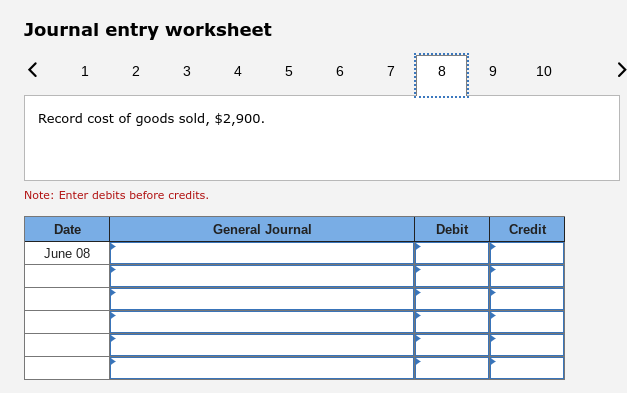Image resolution: width=627 pixels, height=393 pixels.
Task: Select General Journal account cell for June 08 row
Action: pyautogui.click(x=262, y=253)
